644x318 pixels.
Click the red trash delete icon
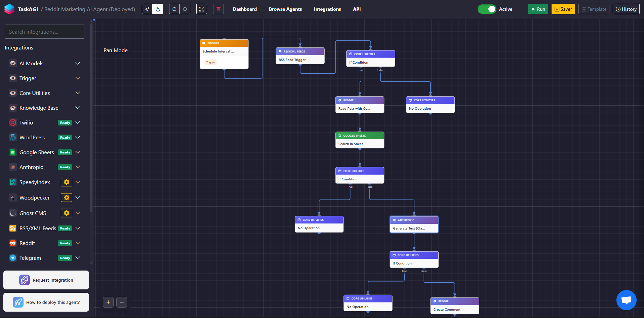tap(218, 9)
